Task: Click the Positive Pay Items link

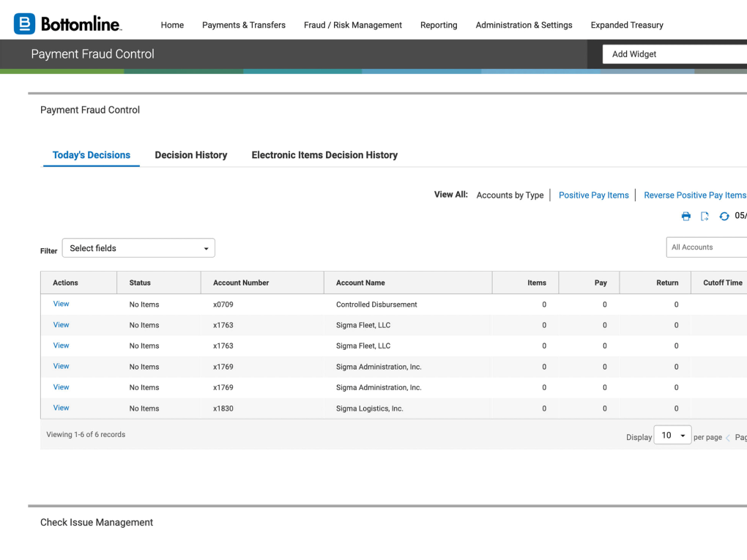Action: (594, 195)
